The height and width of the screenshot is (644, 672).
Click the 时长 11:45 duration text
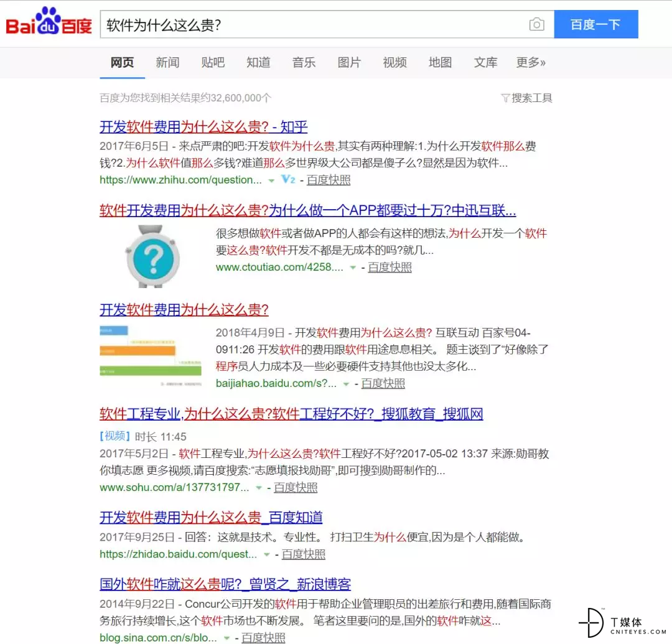161,437
